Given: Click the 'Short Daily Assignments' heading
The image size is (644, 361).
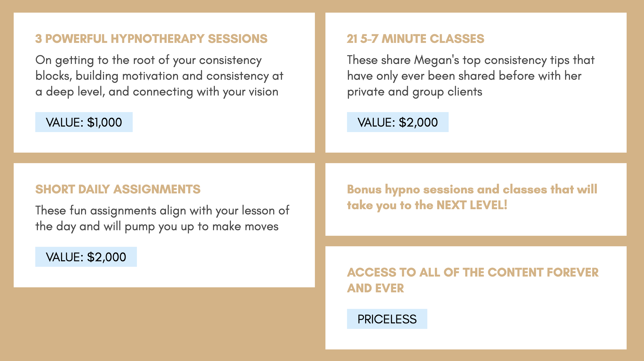Looking at the screenshot, I should click(118, 189).
